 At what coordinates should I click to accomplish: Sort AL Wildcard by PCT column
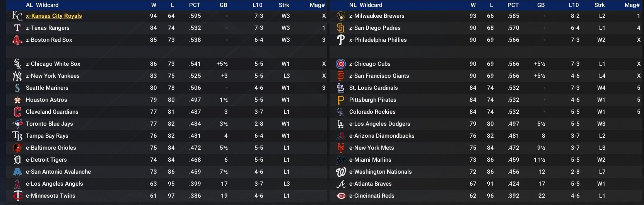point(195,5)
